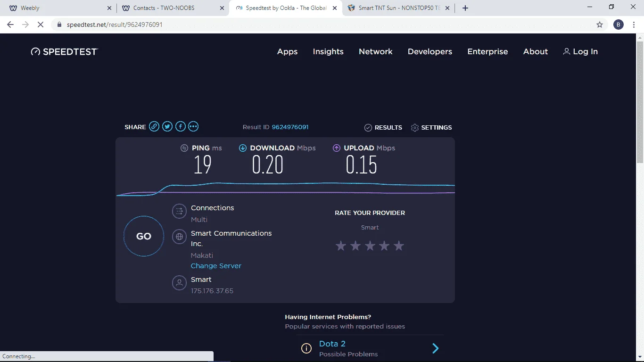Go back to the previous page
The image size is (644, 362).
10,25
